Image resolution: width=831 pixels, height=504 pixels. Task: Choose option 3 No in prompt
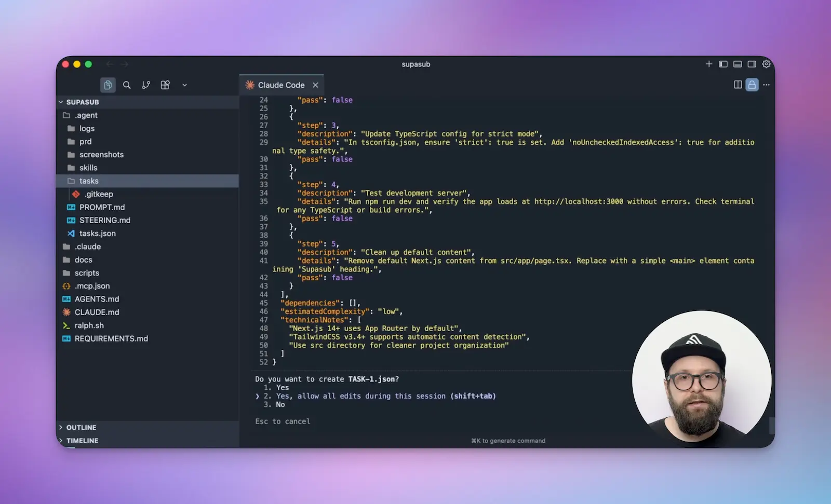(x=280, y=404)
